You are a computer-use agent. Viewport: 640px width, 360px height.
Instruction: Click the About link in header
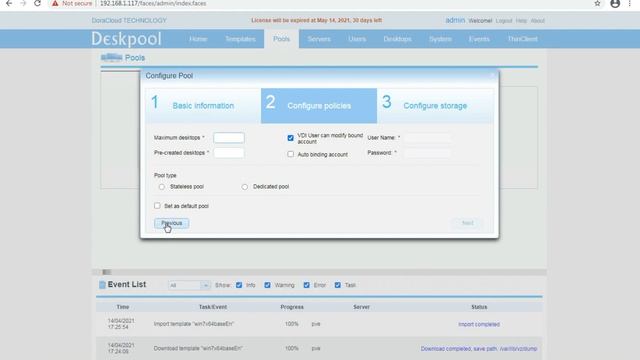[538, 20]
